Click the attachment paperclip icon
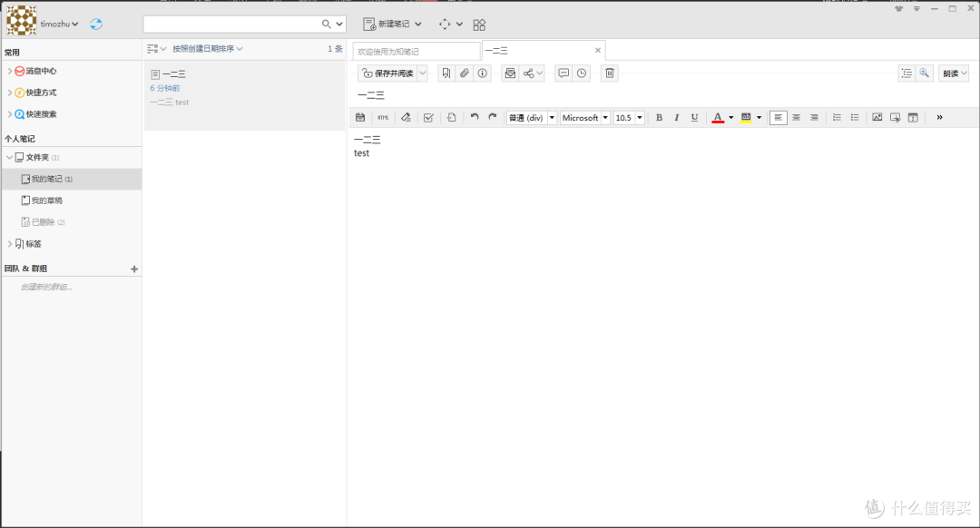Screen dimensions: 980x528 (464, 73)
